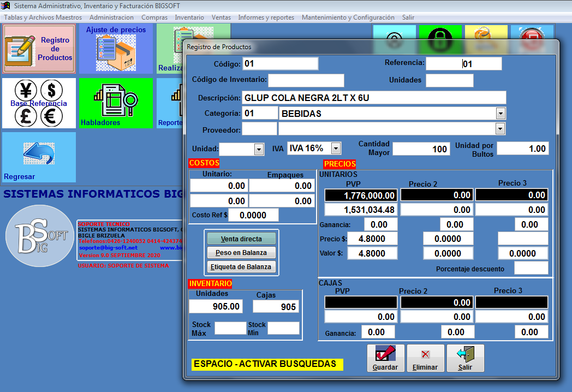The image size is (572, 392).
Task: Open the Informes y reportes menu
Action: pos(266,17)
